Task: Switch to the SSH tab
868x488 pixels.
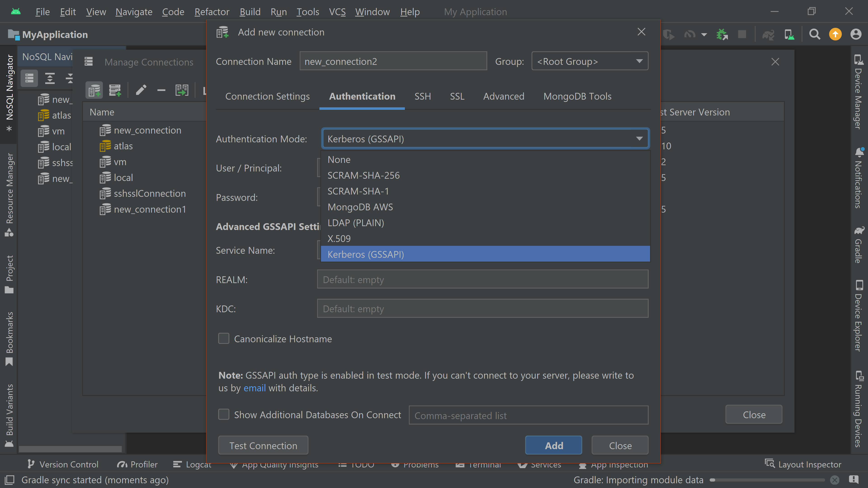Action: (x=422, y=96)
